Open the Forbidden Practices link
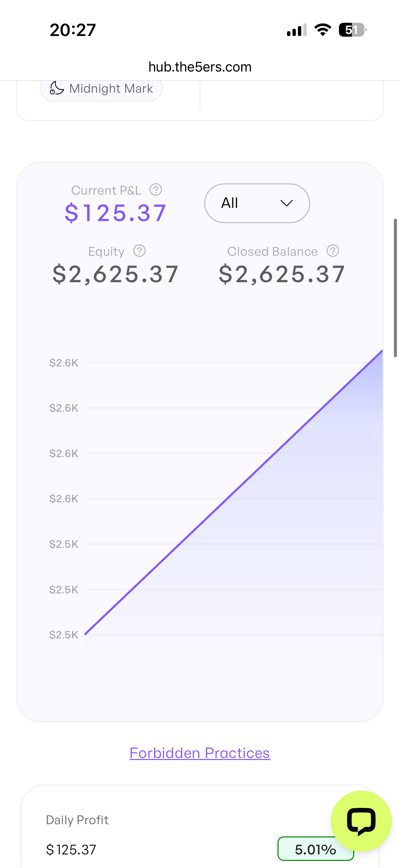Viewport: 400px width, 868px height. [x=200, y=753]
